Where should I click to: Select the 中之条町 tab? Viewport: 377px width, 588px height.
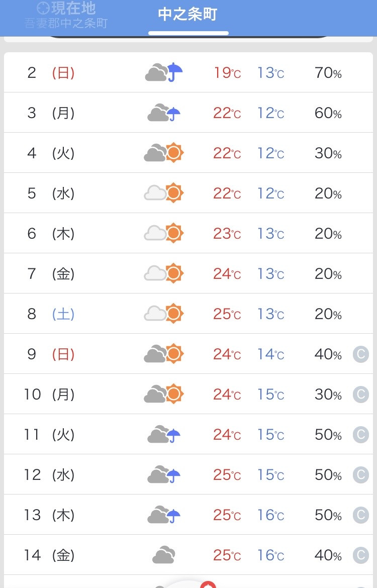(188, 15)
